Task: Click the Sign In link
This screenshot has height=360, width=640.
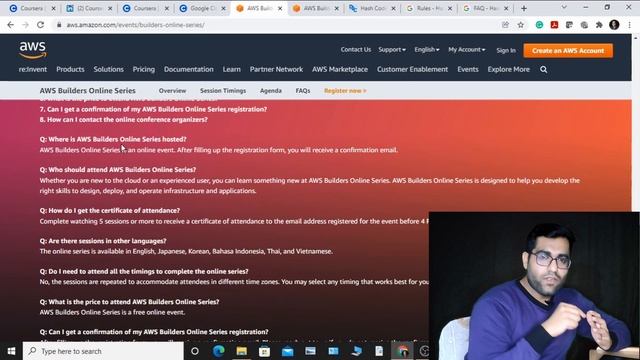Action: point(506,50)
